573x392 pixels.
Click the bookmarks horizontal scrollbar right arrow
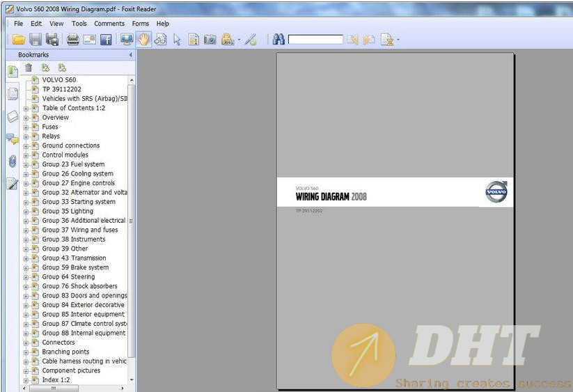[123, 388]
